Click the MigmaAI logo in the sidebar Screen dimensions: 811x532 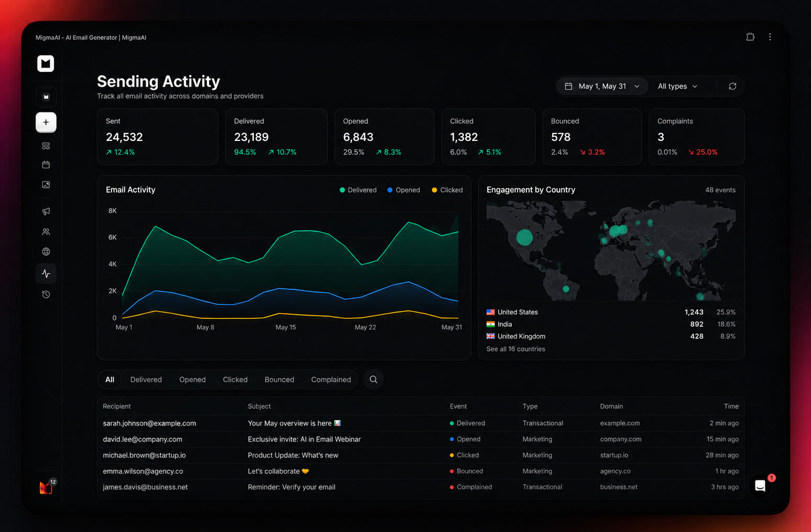(x=46, y=63)
